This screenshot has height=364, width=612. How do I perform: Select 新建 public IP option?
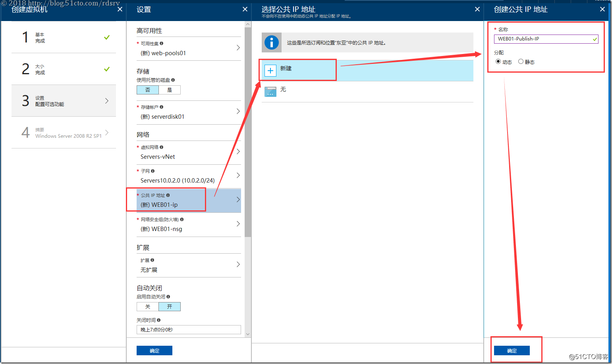(x=367, y=70)
